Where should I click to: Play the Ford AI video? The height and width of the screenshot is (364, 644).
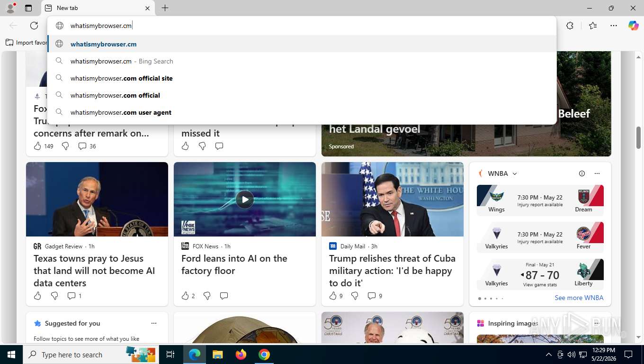coord(245,200)
